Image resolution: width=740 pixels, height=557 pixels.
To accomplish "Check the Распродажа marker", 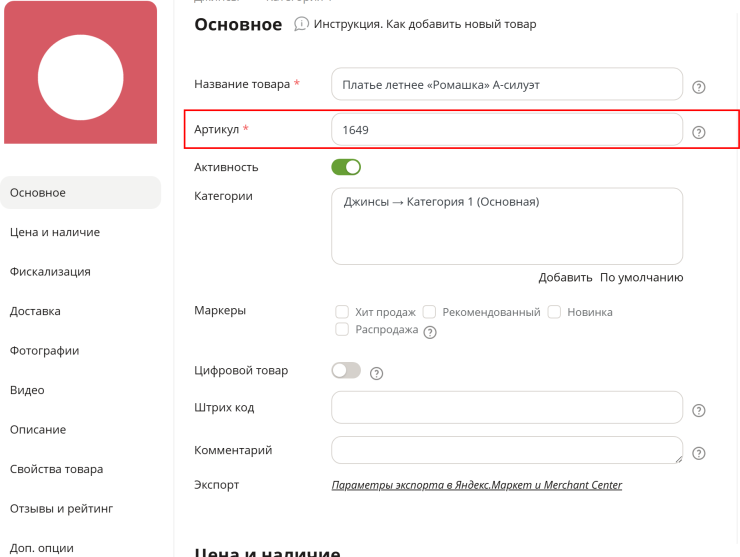I will tap(342, 329).
